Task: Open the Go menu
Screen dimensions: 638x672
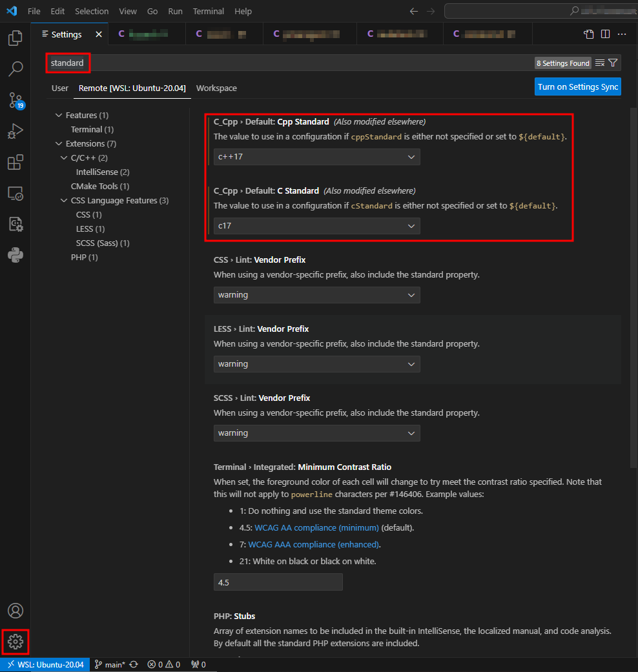Action: click(x=152, y=11)
